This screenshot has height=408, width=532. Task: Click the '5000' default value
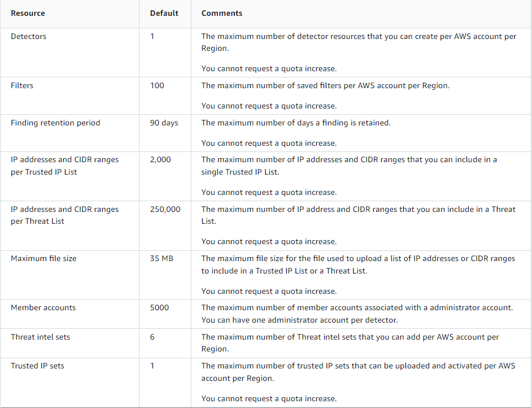point(159,308)
